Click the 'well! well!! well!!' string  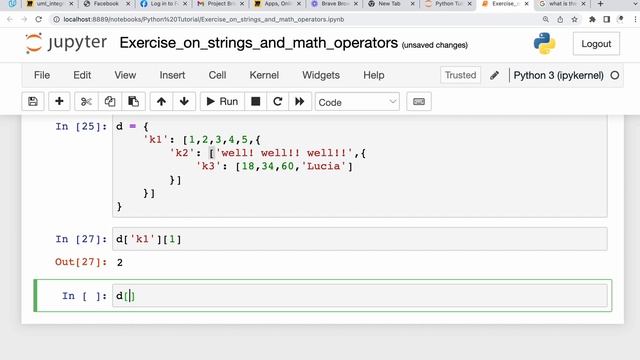(284, 153)
